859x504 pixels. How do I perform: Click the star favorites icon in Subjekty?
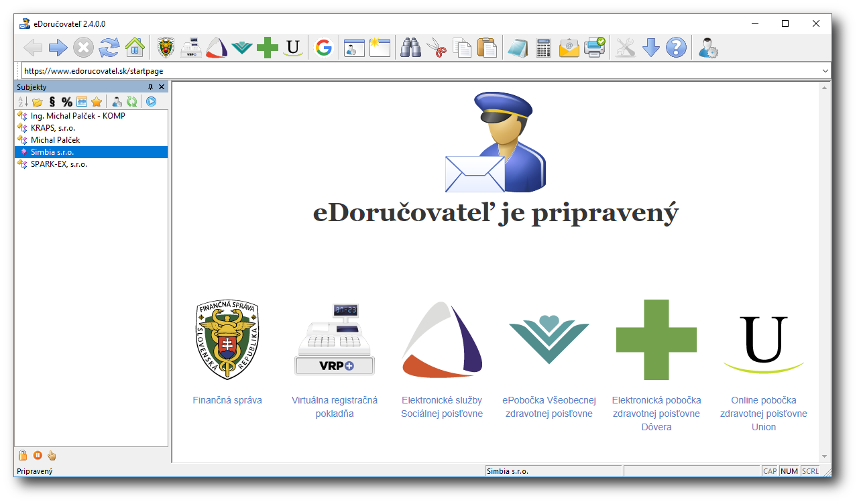point(97,102)
